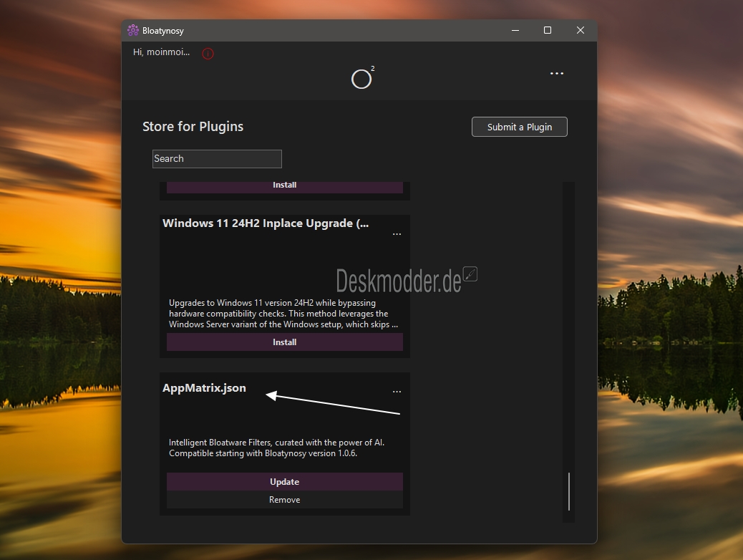Screen dimensions: 743x560
Task: Maximize the Bloatynosy window
Action: pyautogui.click(x=548, y=31)
